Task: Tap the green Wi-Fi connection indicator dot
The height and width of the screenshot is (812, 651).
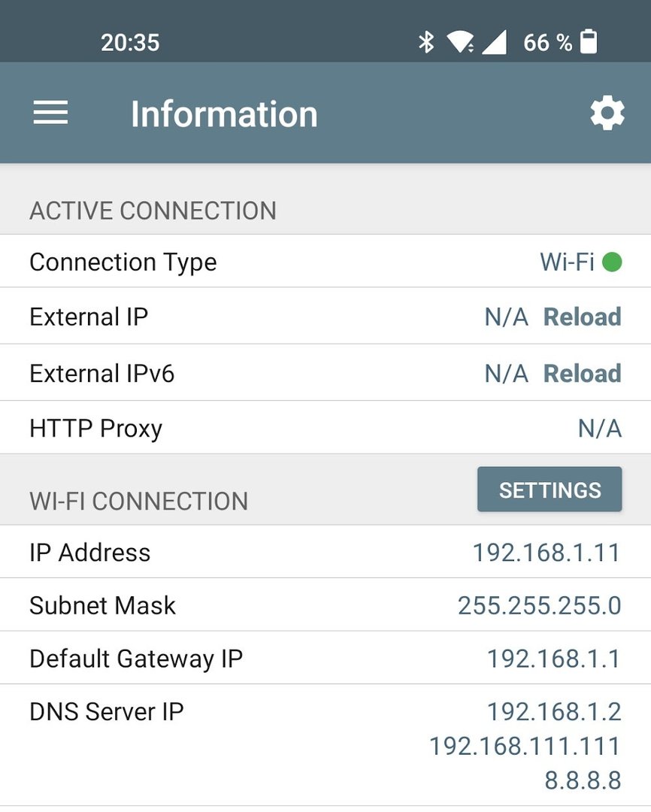Action: coord(612,262)
